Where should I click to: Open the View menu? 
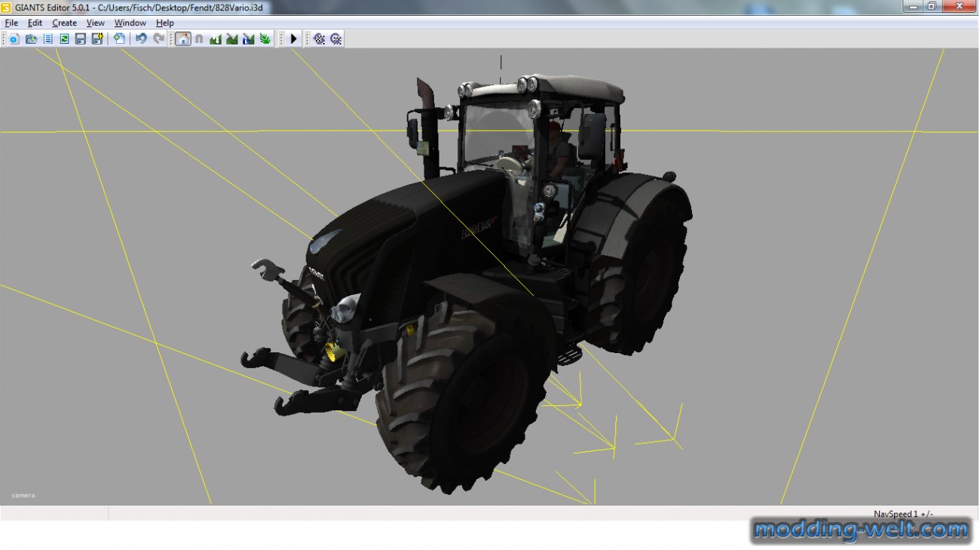[96, 23]
